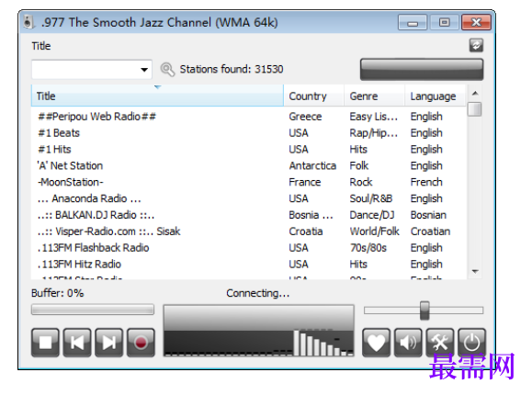Click the Rock genre cell
The height and width of the screenshot is (395, 532).
point(361,182)
